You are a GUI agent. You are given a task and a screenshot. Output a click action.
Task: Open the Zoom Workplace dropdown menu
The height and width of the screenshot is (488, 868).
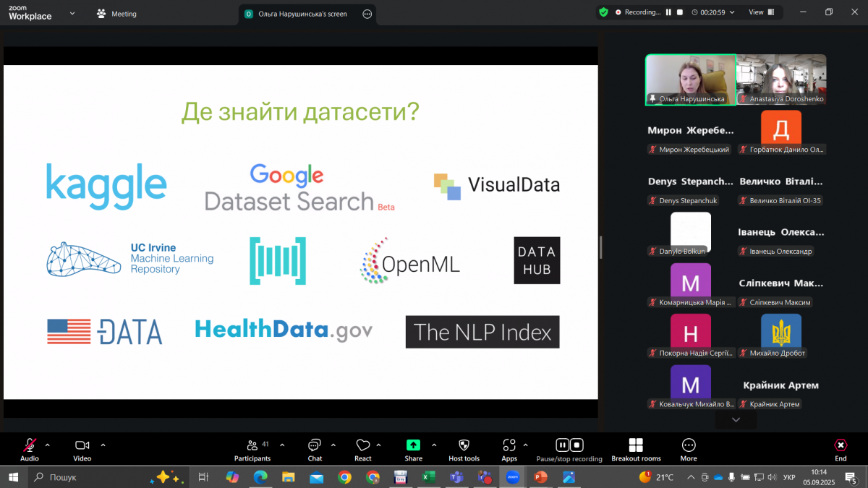click(x=72, y=13)
